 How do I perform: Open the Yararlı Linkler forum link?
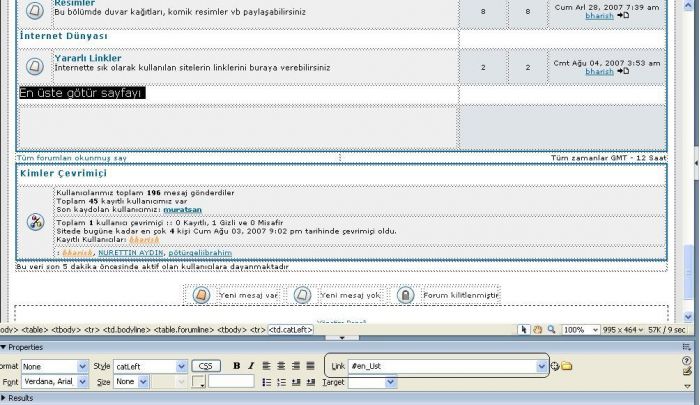click(88, 58)
